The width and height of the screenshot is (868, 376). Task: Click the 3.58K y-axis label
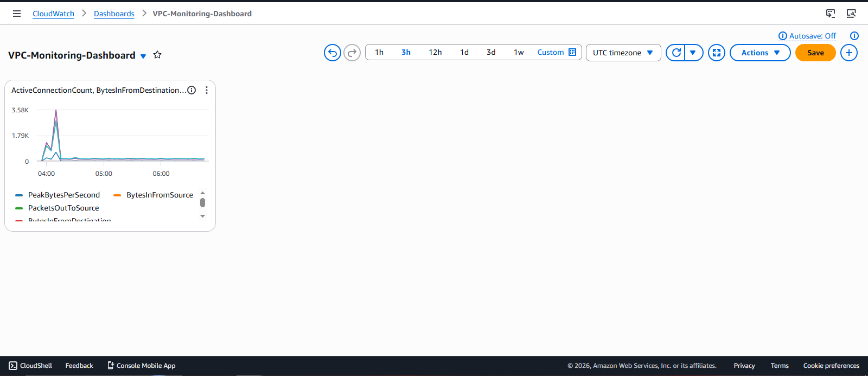pos(20,110)
